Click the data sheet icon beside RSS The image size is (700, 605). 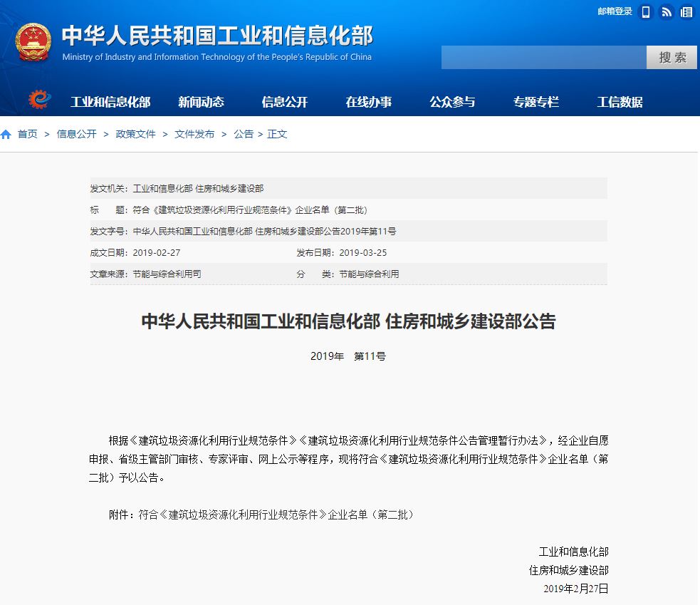click(x=686, y=12)
